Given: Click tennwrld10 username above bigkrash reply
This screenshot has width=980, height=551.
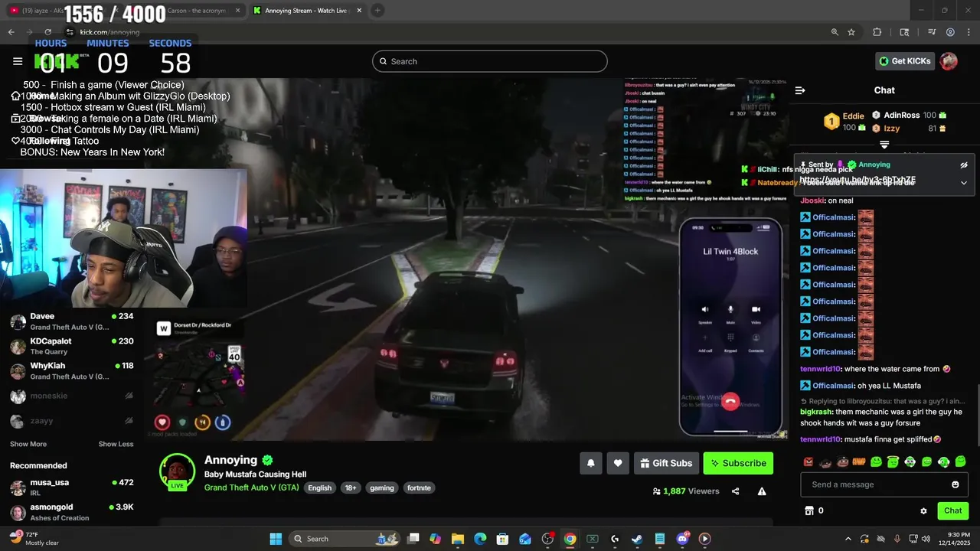Looking at the screenshot, I should click(821, 369).
